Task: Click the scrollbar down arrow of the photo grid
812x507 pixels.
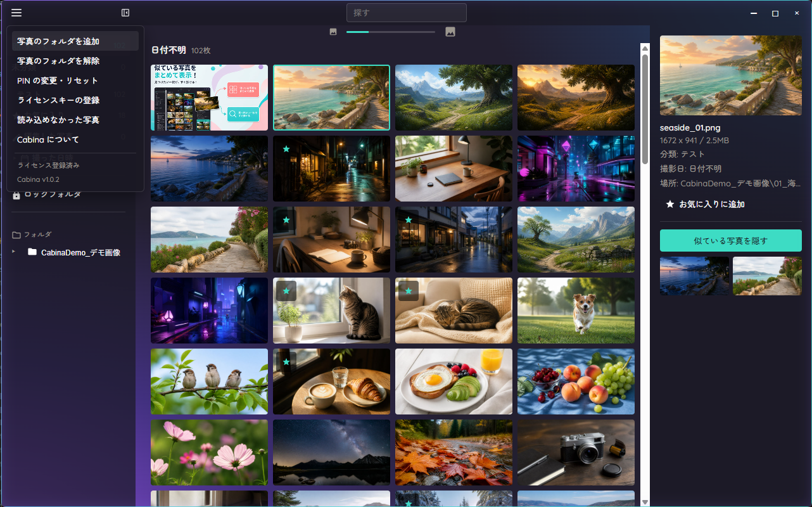Action: 645,502
